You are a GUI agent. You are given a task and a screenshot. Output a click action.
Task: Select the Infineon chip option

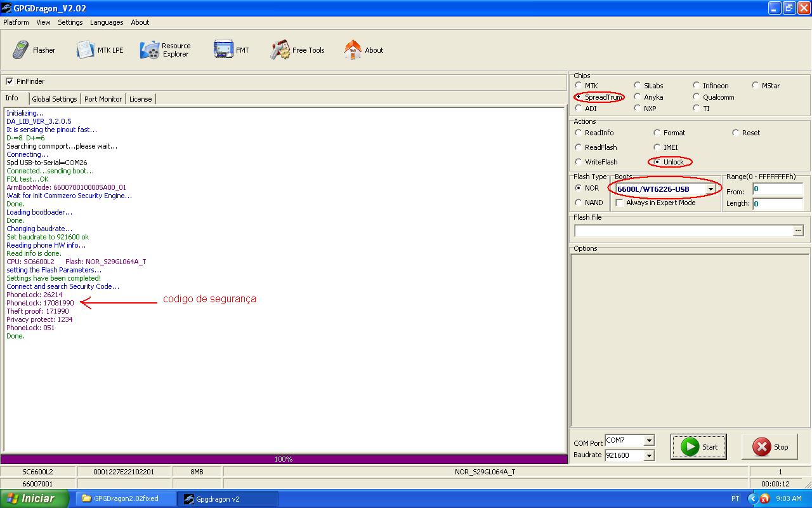click(697, 86)
